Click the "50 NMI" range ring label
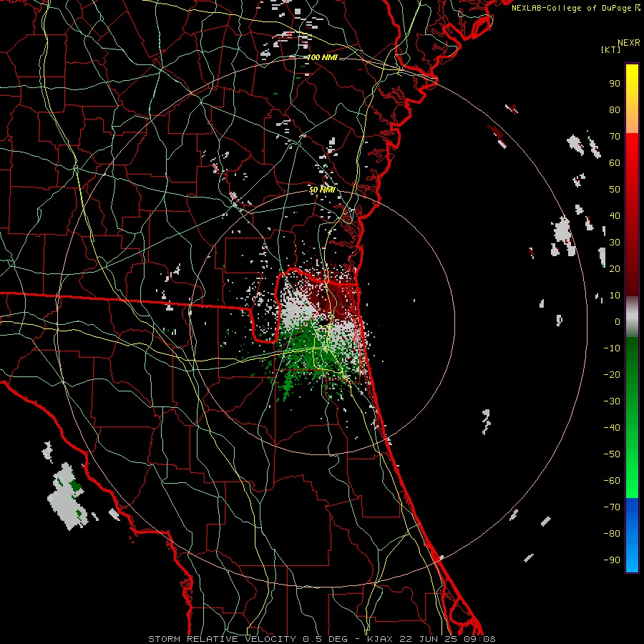Screen dimensions: 644x644 tap(322, 190)
